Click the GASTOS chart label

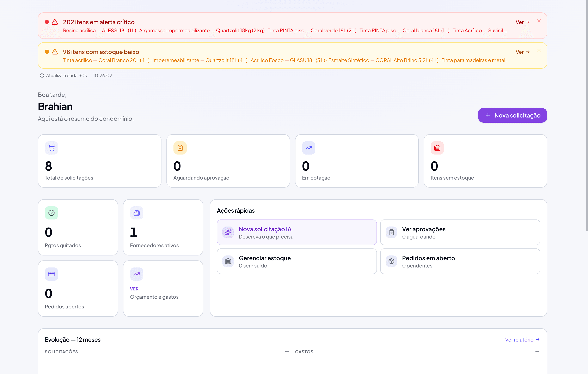[x=304, y=352]
